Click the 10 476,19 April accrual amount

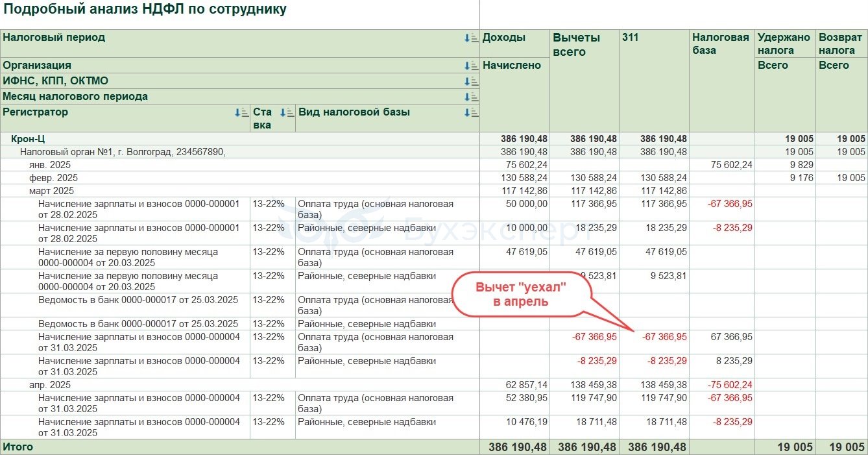(x=525, y=422)
